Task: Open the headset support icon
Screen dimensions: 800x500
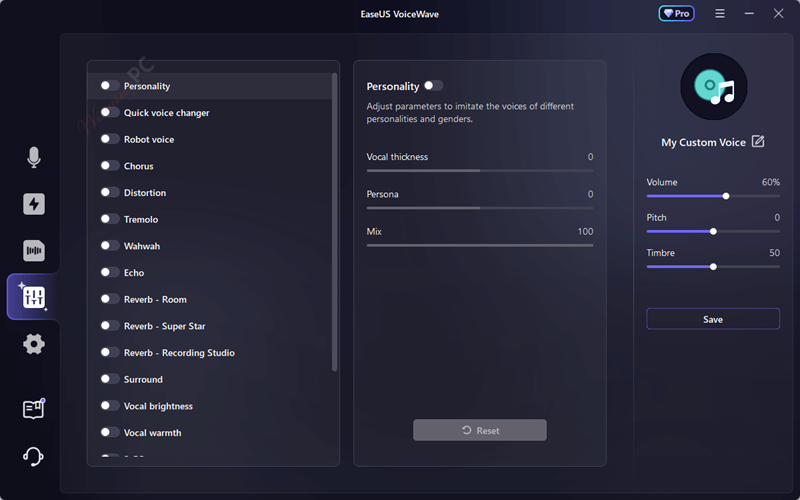Action: (x=34, y=456)
